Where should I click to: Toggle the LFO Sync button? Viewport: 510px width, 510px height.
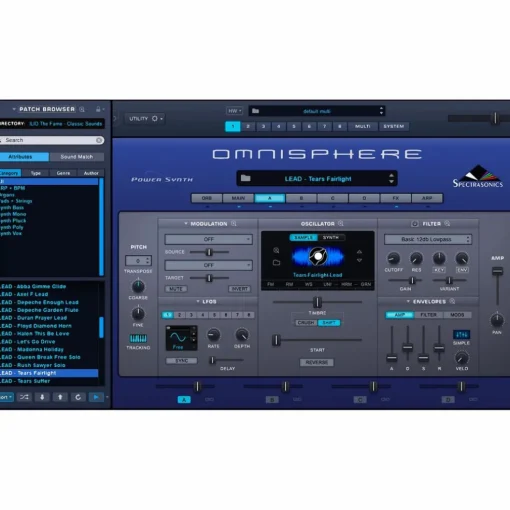click(x=181, y=361)
